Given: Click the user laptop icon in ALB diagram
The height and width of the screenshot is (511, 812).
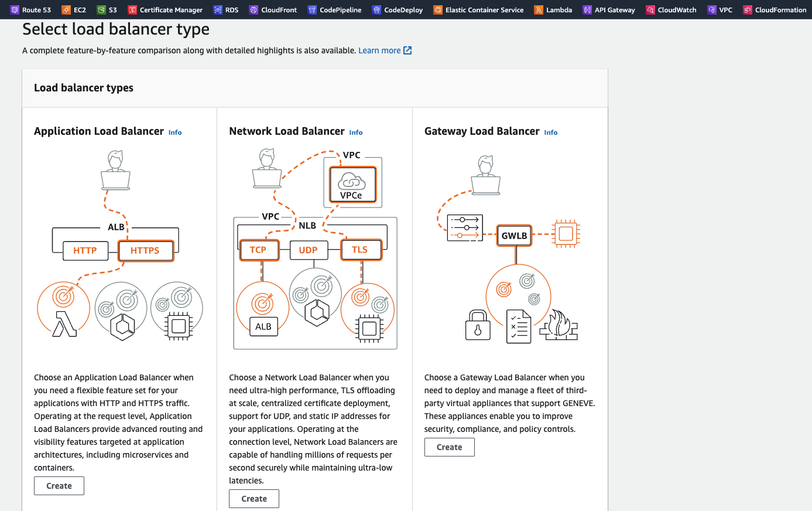Looking at the screenshot, I should (115, 170).
